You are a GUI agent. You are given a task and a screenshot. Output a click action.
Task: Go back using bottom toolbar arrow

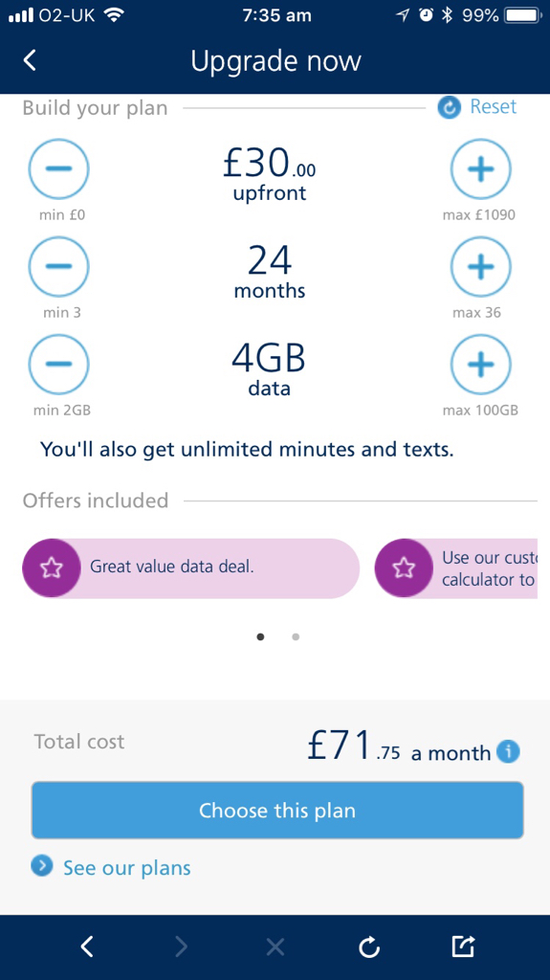click(87, 947)
